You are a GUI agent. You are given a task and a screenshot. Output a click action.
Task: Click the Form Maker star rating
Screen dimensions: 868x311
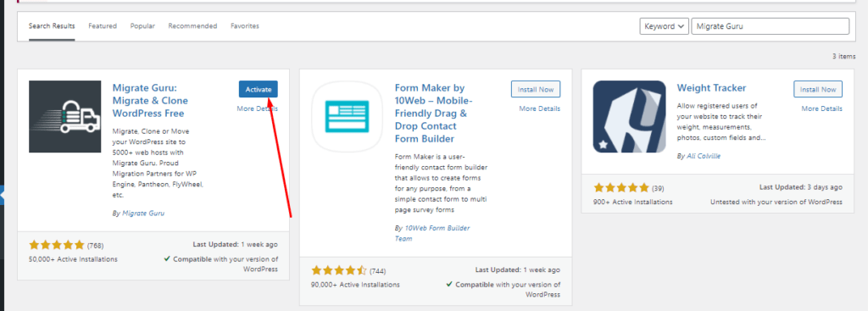coord(339,270)
